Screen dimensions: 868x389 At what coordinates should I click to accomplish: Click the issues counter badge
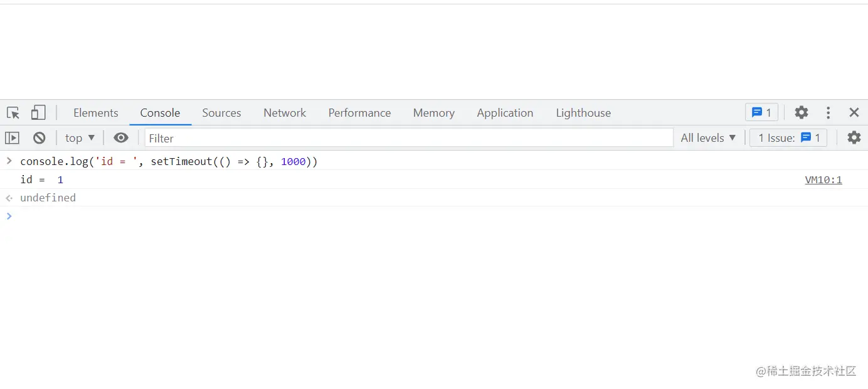[x=761, y=112]
